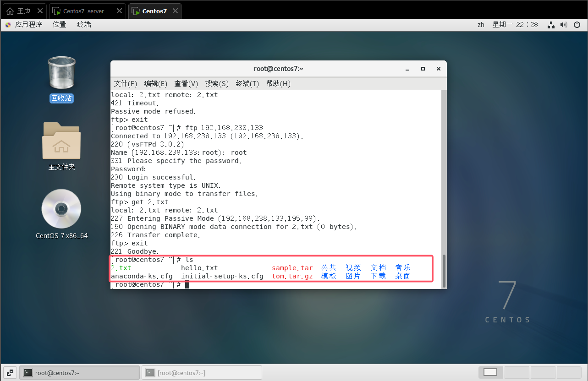Open the 文件(F) menu in terminal
Screen dimensions: 588x381
(x=125, y=84)
